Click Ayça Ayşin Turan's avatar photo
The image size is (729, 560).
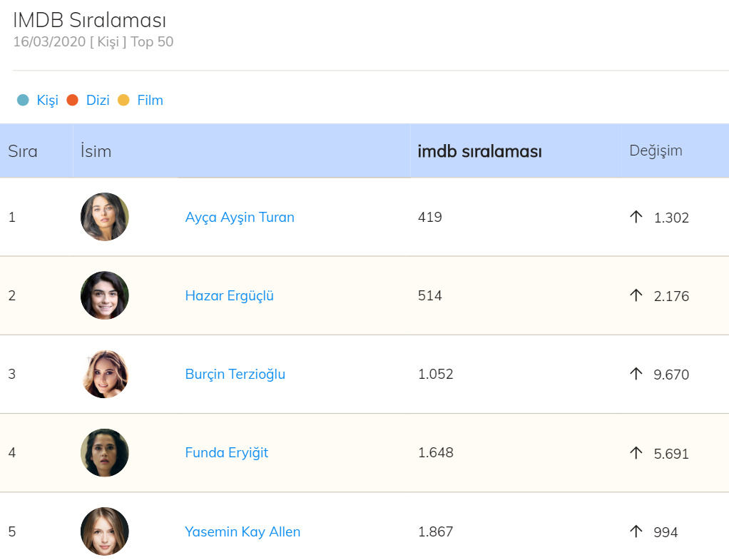coord(105,217)
